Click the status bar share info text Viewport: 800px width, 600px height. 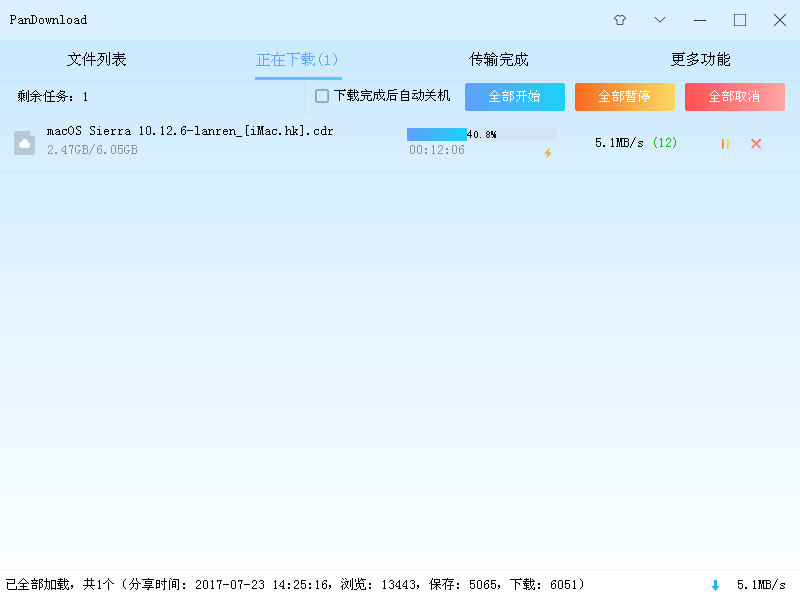click(295, 584)
